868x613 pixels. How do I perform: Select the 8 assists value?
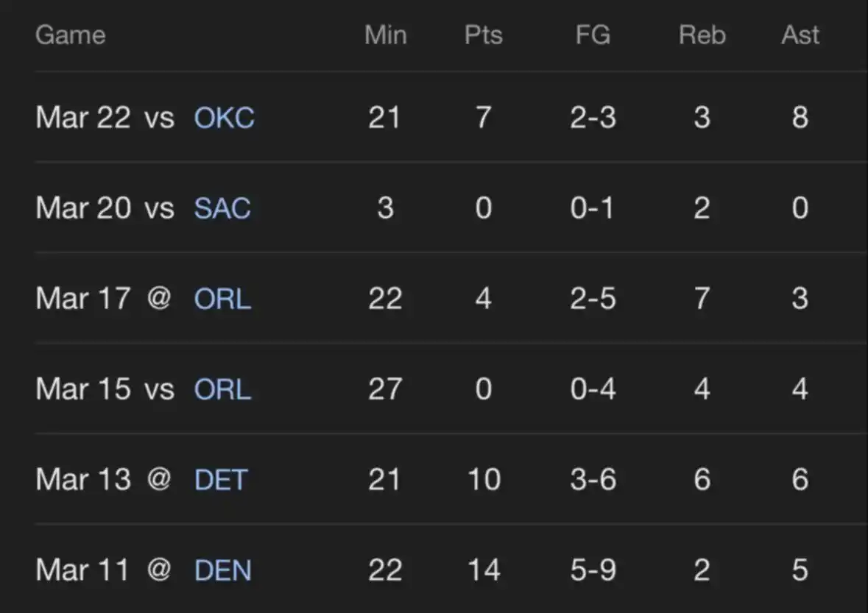(800, 118)
